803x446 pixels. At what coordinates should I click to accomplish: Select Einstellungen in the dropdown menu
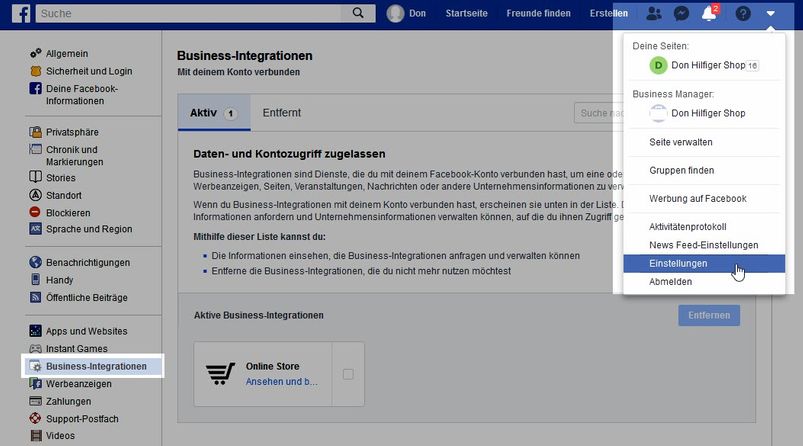704,263
